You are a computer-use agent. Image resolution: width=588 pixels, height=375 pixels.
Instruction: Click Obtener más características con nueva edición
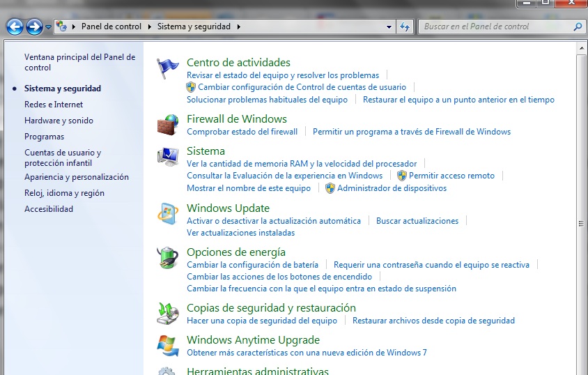click(x=307, y=353)
